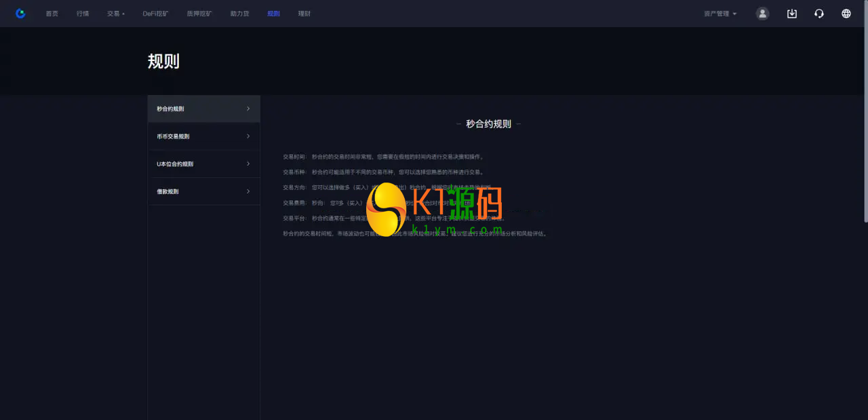Select the highlighted 规则 nav item
Screen dimensions: 868x420
273,14
